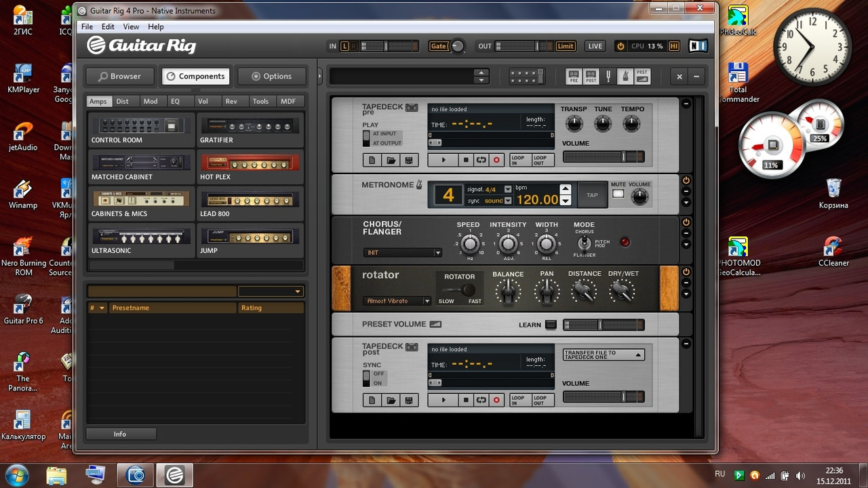The width and height of the screenshot is (868, 488).
Task: Play in Tapedeck pre
Action: 443,160
